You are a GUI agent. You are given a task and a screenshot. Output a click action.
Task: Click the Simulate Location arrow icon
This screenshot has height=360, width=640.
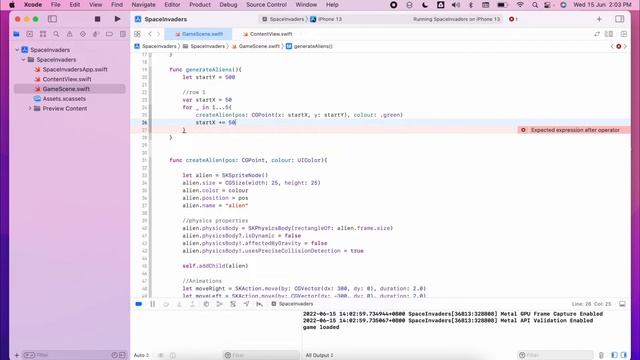tap(246, 304)
